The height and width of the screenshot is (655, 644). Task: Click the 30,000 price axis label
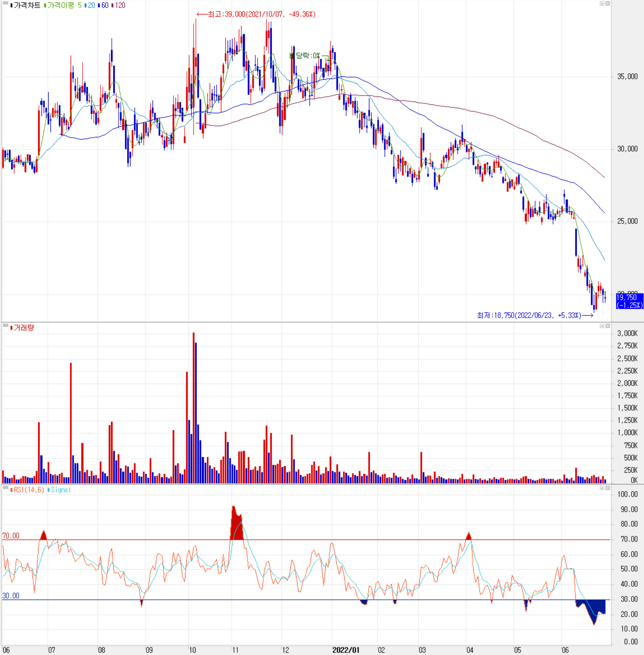point(628,149)
